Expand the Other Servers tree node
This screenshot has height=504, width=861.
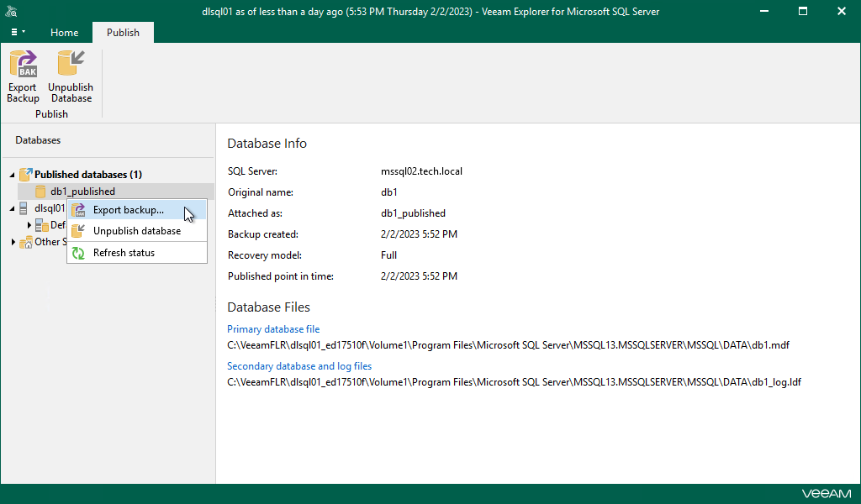pos(13,242)
